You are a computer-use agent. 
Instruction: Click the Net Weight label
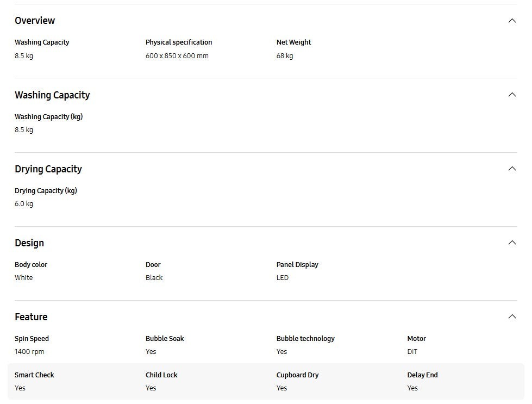[x=293, y=42]
